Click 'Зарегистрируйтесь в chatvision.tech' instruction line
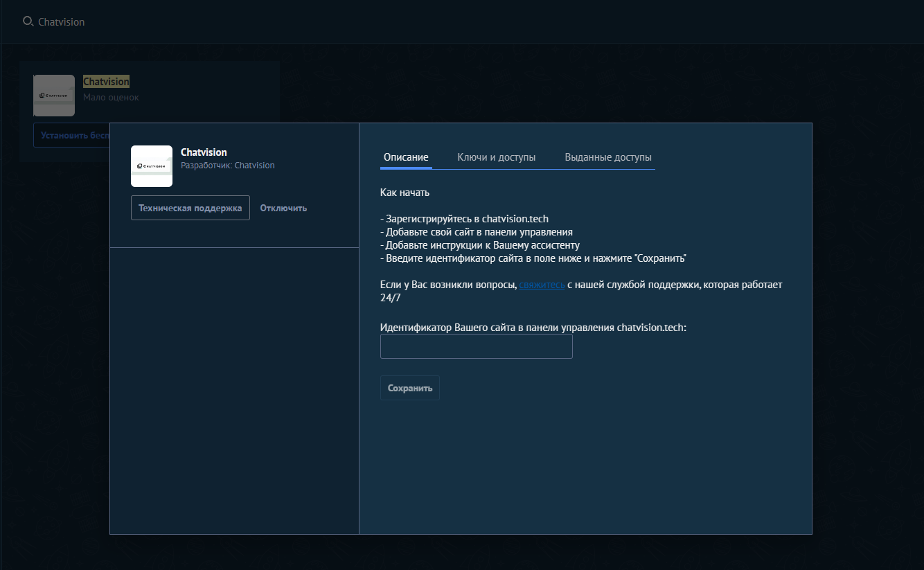Image resolution: width=924 pixels, height=570 pixels. coord(465,219)
